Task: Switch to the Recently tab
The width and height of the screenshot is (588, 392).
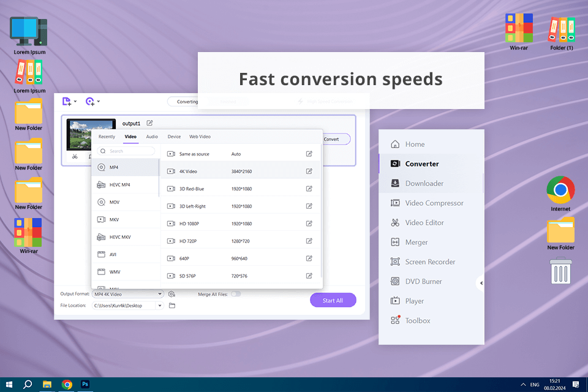Action: coord(107,137)
